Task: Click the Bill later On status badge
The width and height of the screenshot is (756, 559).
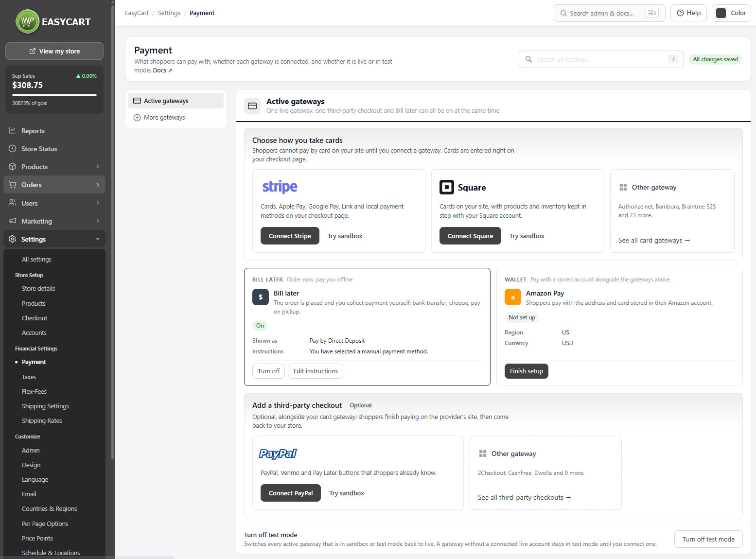Action: [x=260, y=326]
